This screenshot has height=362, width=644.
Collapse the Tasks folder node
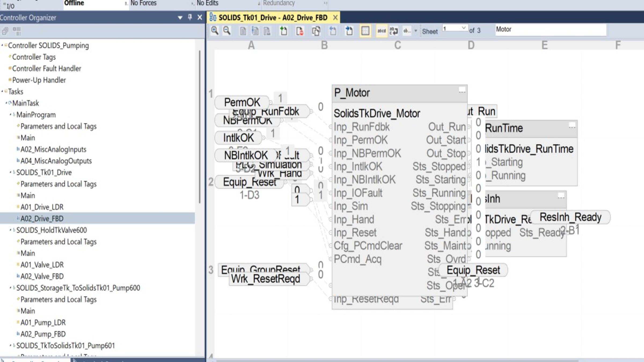(2, 91)
